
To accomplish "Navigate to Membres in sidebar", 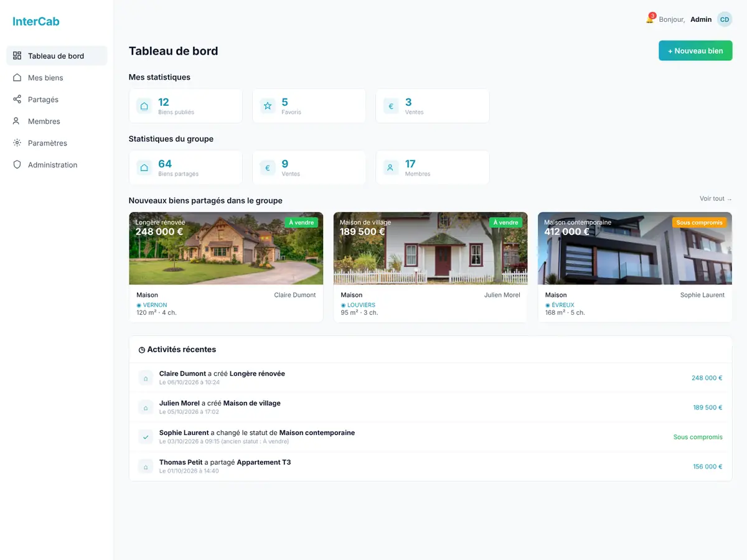I will (x=57, y=121).
